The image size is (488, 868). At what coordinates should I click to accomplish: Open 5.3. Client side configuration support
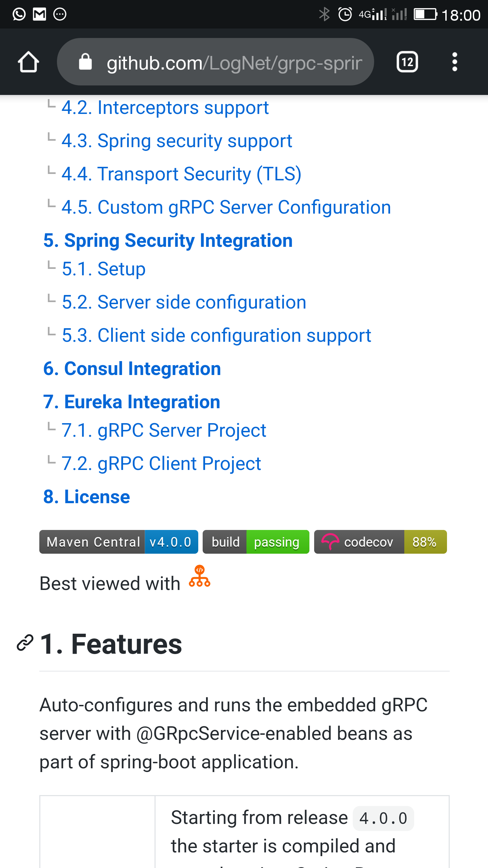click(x=217, y=335)
